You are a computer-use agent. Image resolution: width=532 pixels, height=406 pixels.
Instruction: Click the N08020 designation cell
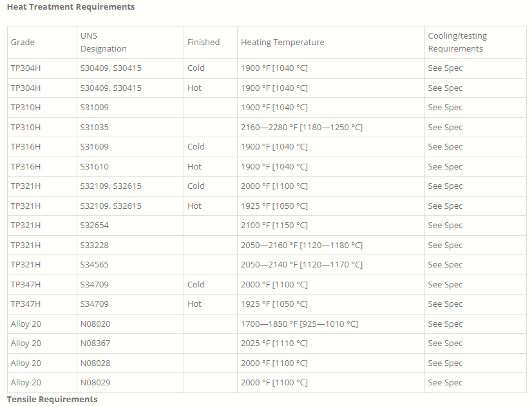[x=95, y=324]
